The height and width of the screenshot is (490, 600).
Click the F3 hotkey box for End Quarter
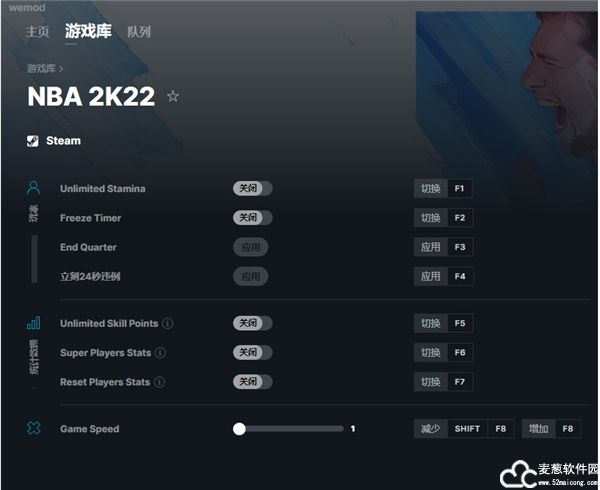pos(460,247)
